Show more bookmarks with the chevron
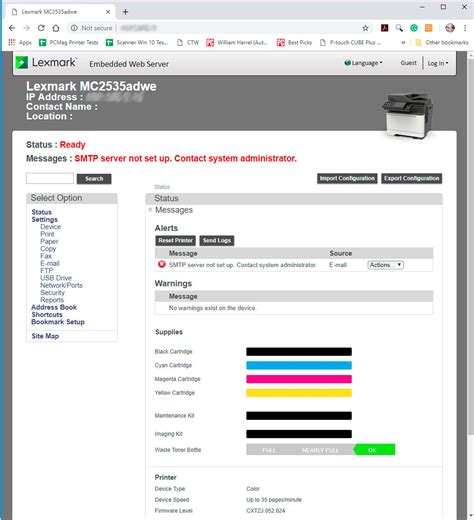This screenshot has width=474, height=520. coord(403,42)
